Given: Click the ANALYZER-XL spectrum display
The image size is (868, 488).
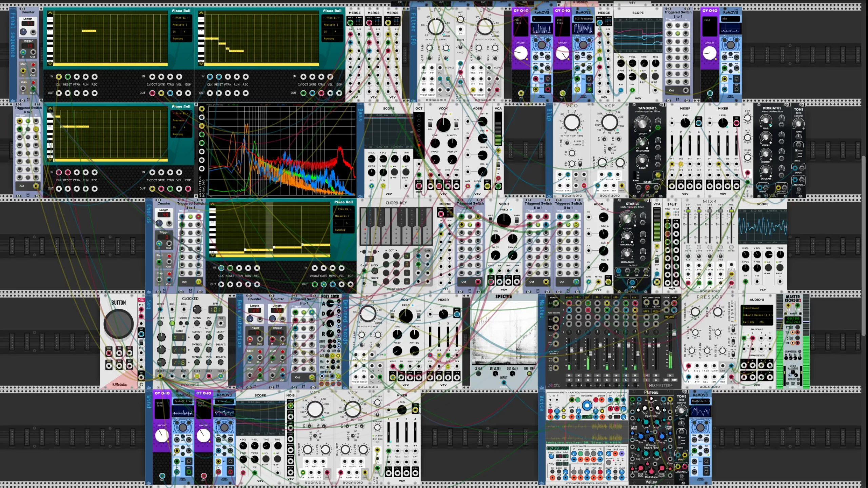Looking at the screenshot, I should coord(282,150).
